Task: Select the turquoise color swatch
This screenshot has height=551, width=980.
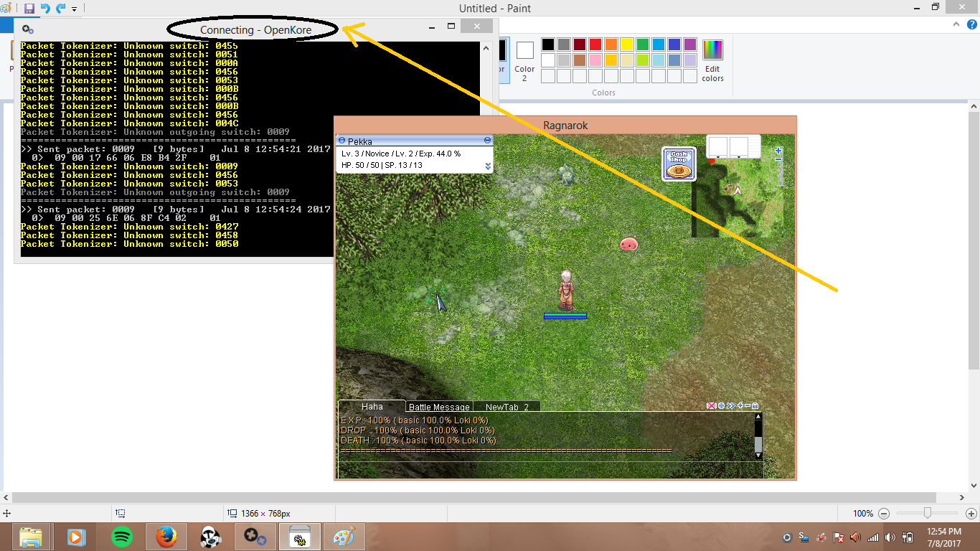Action: [x=659, y=44]
